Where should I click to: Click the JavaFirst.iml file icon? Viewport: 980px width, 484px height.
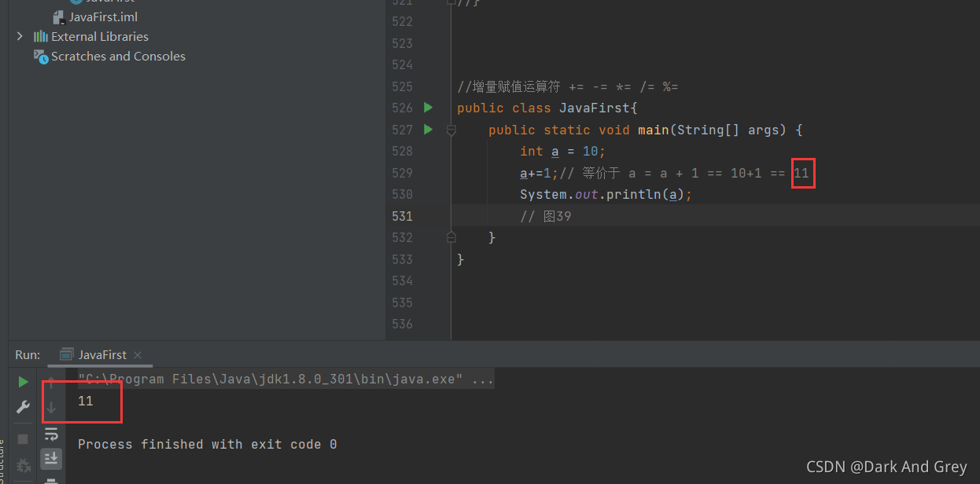tap(59, 16)
